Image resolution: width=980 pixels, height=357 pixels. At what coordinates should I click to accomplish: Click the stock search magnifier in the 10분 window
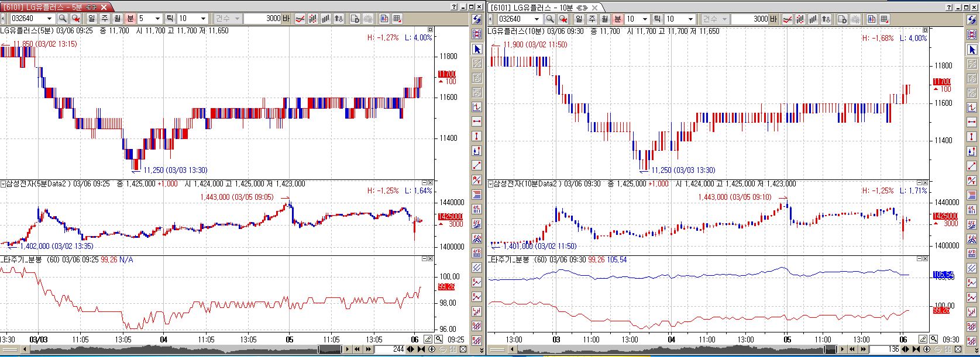[549, 19]
